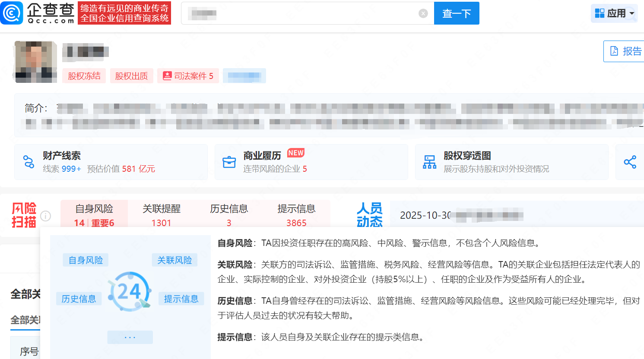Click the 股权穿透图 hierarchy icon

coord(429,162)
